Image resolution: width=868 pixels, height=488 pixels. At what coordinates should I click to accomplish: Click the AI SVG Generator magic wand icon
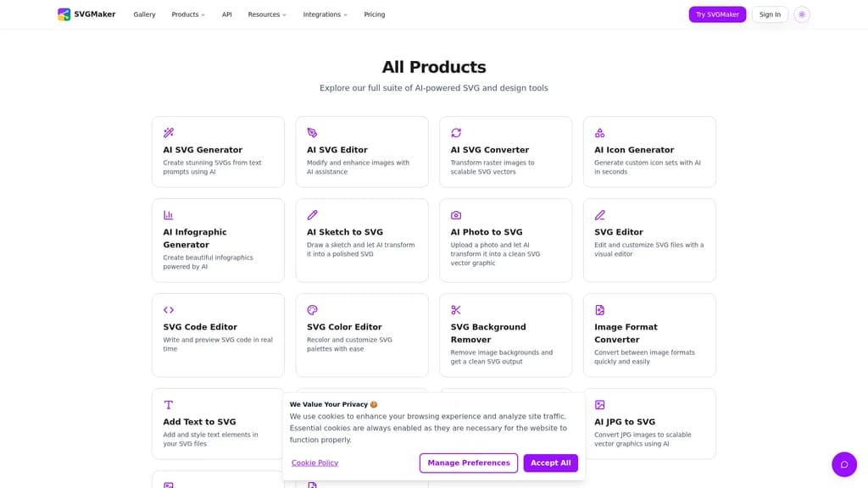(169, 133)
